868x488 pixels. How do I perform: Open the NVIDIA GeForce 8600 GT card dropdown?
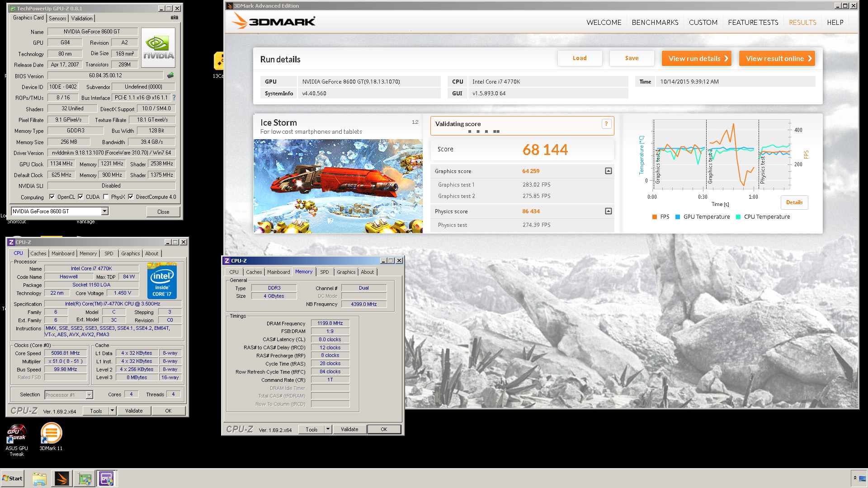(x=104, y=211)
